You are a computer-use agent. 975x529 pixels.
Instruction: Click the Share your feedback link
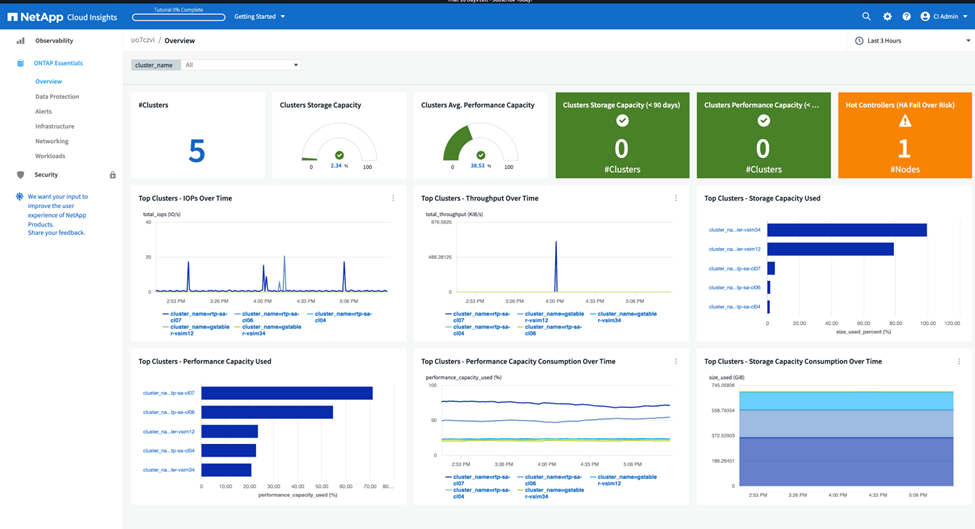pyautogui.click(x=56, y=232)
